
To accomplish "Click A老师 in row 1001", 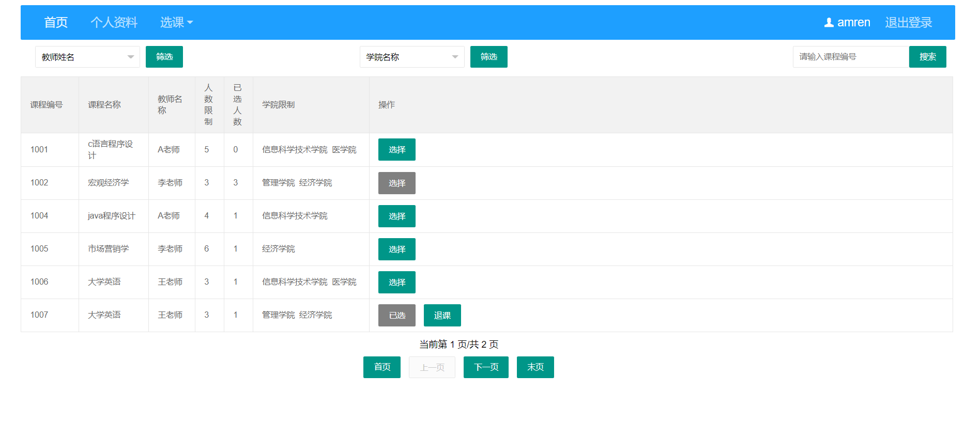I will click(x=169, y=150).
